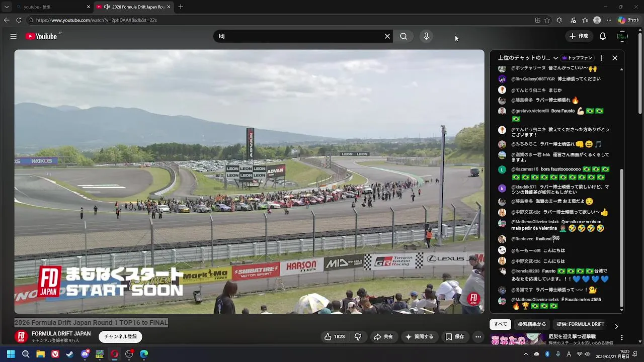Dislike the video with thumbs down
Screen dimensions: 644x362
(x=358, y=337)
